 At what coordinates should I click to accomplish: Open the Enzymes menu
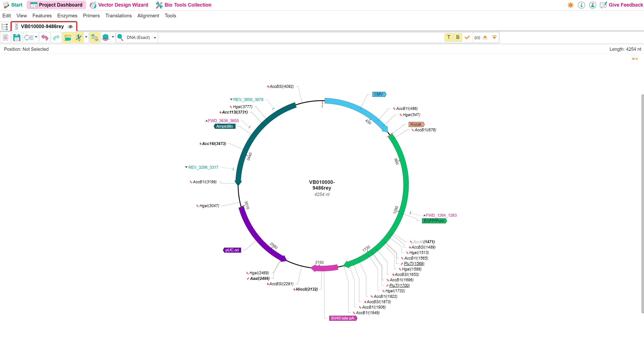tap(67, 16)
